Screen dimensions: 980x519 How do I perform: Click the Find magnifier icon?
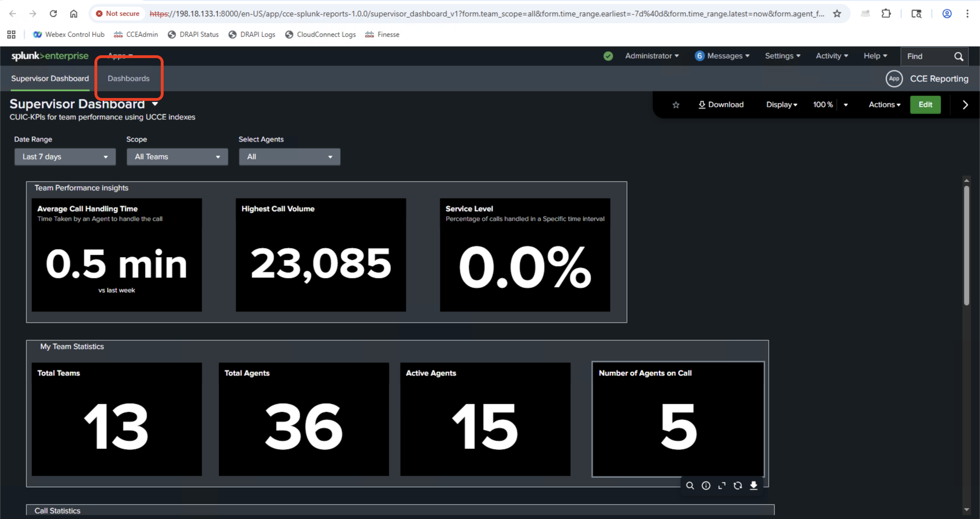(958, 57)
